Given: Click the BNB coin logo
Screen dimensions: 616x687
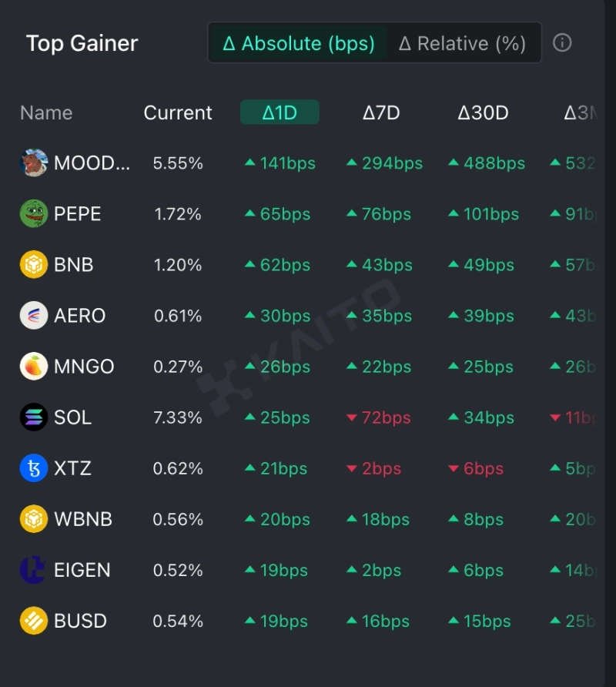Looking at the screenshot, I should point(34,265).
